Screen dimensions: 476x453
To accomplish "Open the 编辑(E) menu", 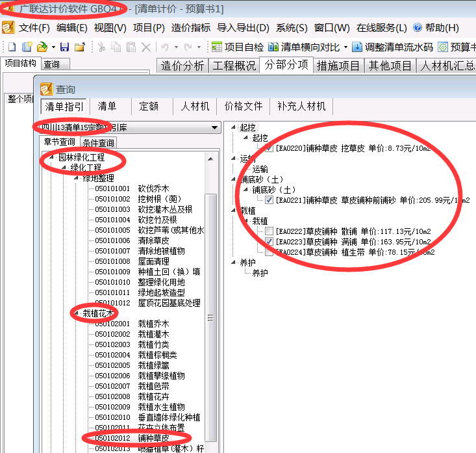I will click(72, 28).
